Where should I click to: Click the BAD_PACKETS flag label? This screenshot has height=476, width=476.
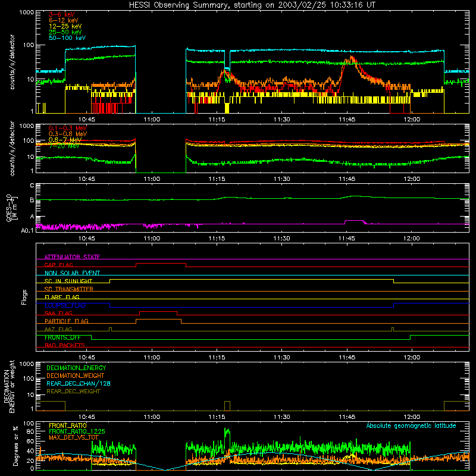(65, 345)
